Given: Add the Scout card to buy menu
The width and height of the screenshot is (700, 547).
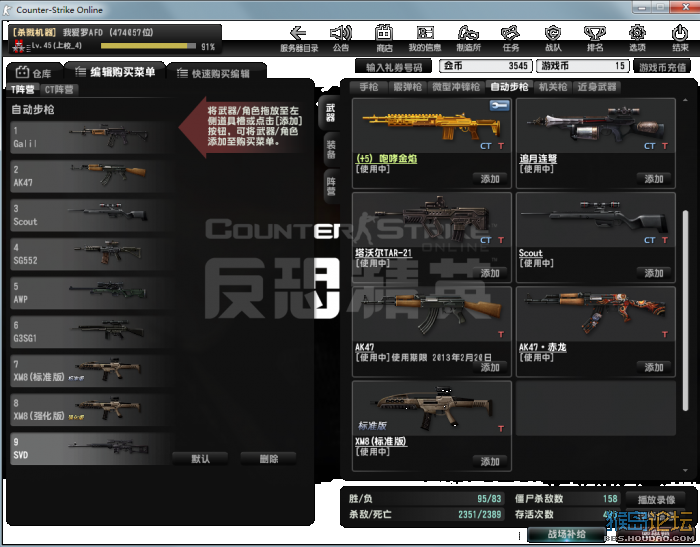Looking at the screenshot, I should tap(654, 273).
